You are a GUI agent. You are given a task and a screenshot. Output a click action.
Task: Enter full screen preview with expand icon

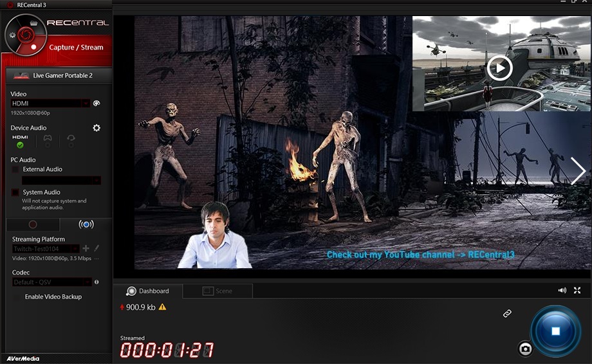pos(577,291)
